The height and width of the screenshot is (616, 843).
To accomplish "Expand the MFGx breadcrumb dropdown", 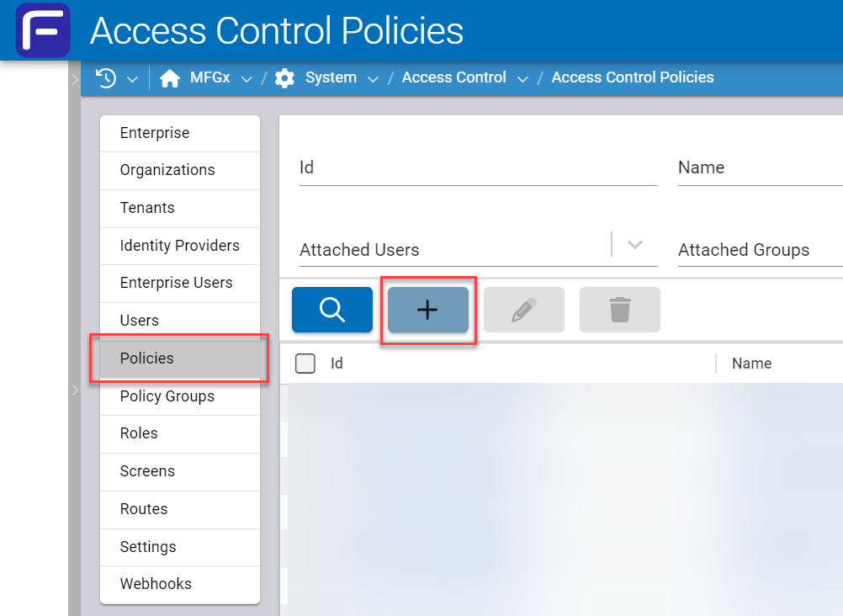I will pos(247,79).
